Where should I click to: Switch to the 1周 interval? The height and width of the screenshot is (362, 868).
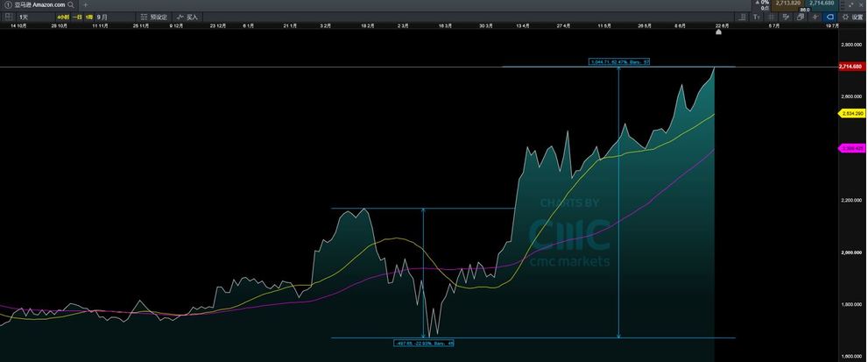pos(88,18)
